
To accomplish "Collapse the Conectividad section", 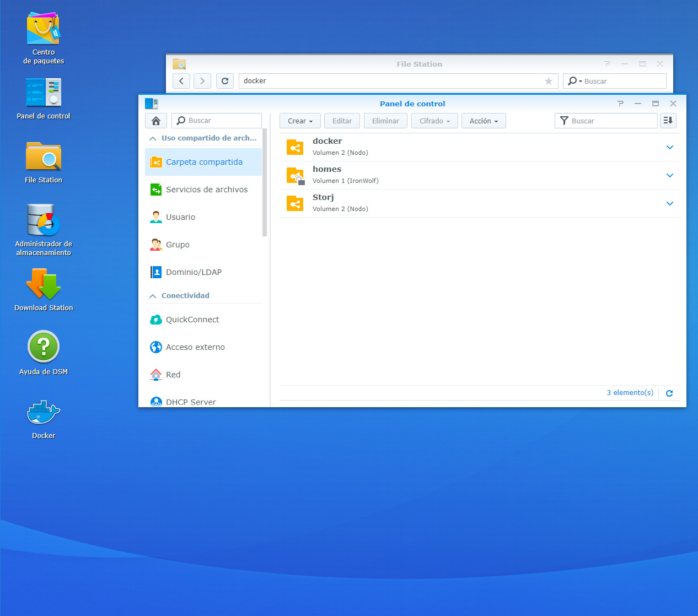I will point(153,296).
